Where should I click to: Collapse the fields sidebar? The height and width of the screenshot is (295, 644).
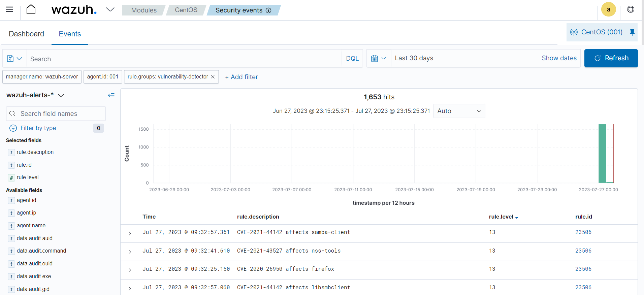click(111, 95)
